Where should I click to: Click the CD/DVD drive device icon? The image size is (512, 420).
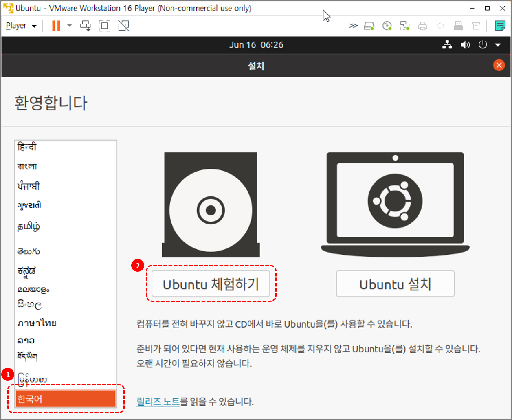coord(387,26)
